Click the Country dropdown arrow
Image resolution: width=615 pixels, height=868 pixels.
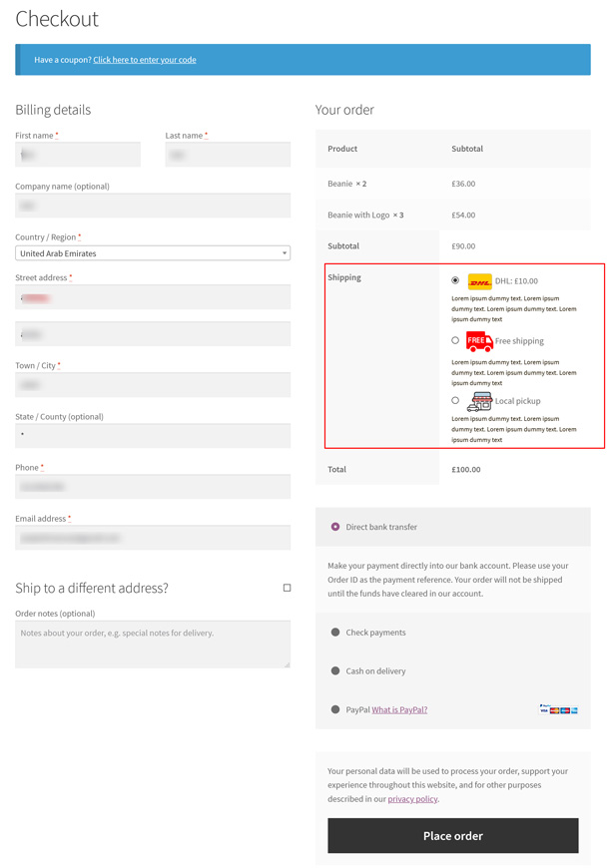[x=285, y=253]
